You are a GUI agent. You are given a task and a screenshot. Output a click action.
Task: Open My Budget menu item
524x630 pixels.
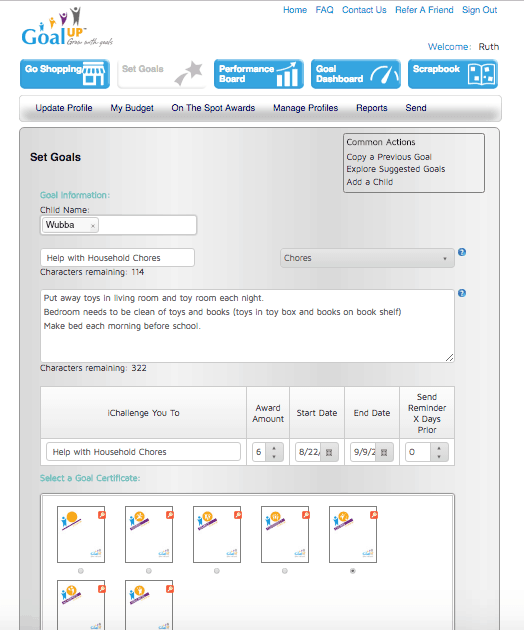click(132, 108)
